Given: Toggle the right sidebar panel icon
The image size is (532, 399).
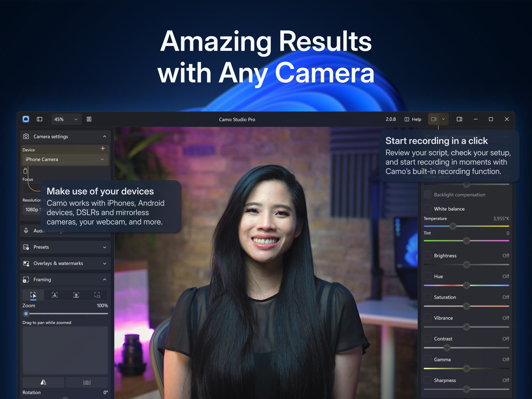Looking at the screenshot, I should (x=459, y=119).
